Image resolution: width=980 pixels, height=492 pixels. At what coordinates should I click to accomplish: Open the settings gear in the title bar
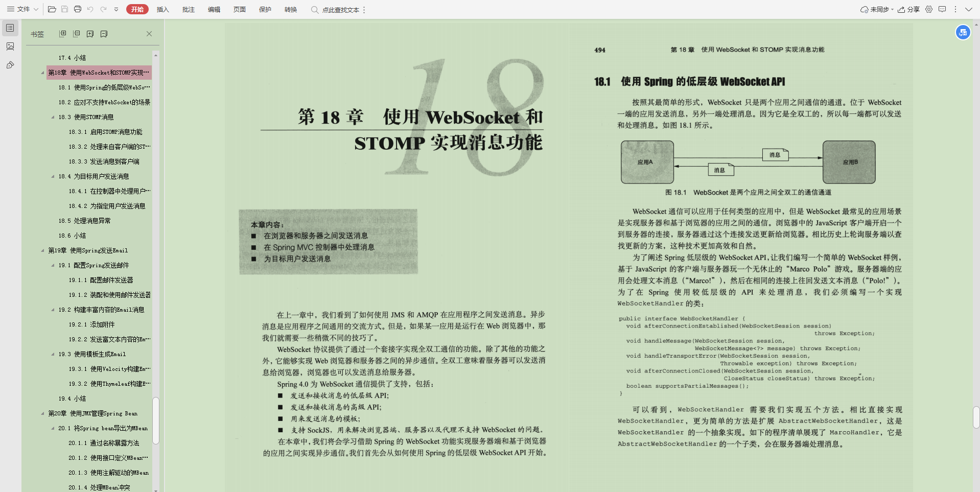pyautogui.click(x=928, y=9)
